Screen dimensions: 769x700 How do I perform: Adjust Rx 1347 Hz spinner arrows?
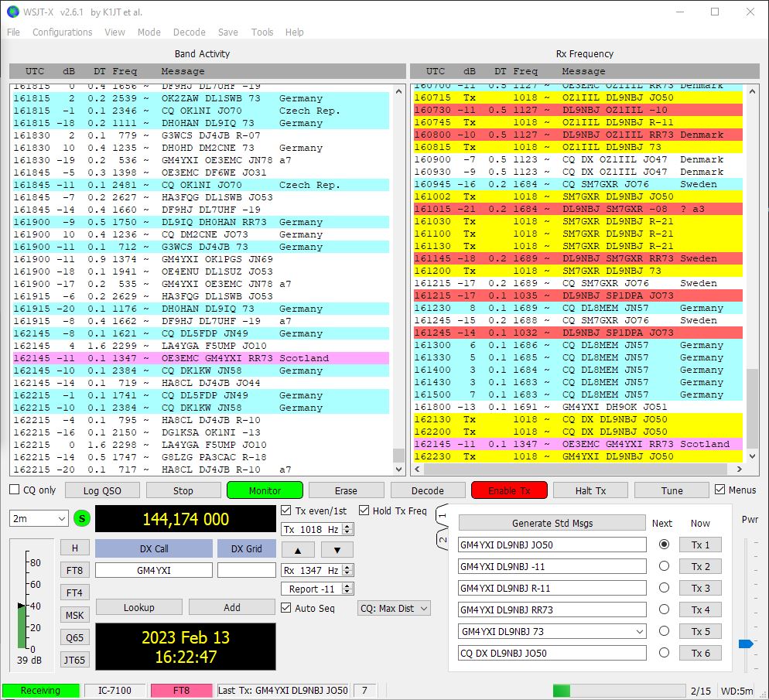point(347,570)
